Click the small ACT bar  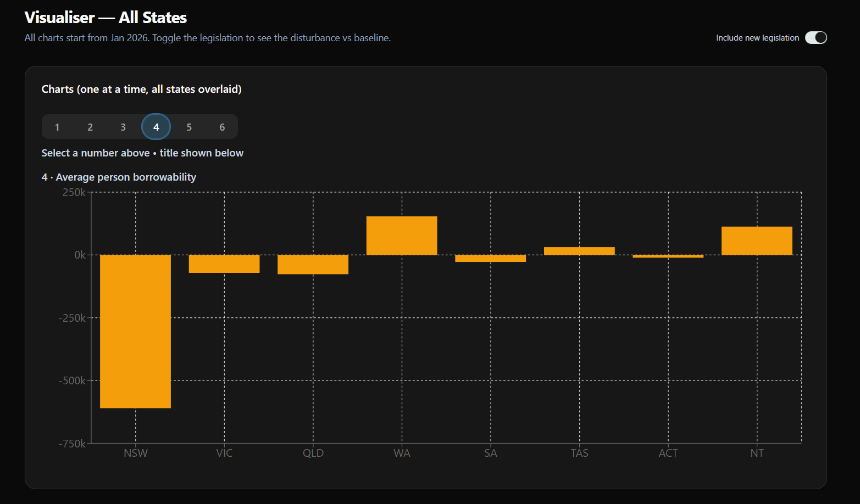(x=668, y=256)
